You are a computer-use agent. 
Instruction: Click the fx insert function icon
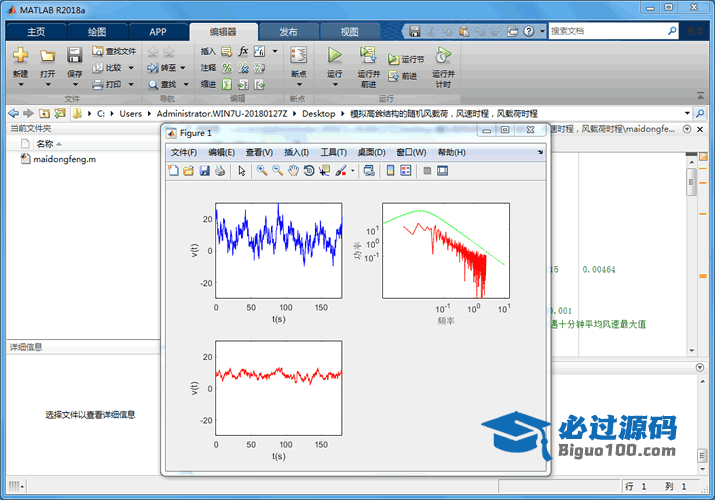point(243,51)
